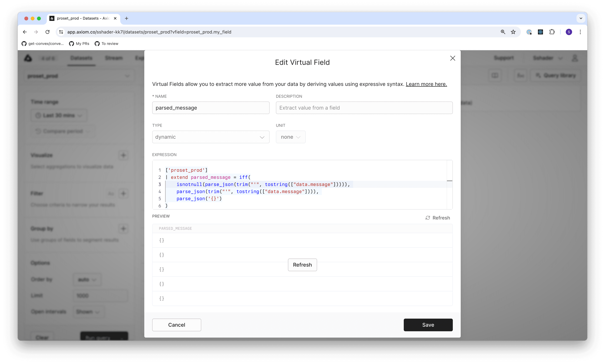Open the Query library with magnifier icon
The width and height of the screenshot is (605, 364).
(555, 76)
